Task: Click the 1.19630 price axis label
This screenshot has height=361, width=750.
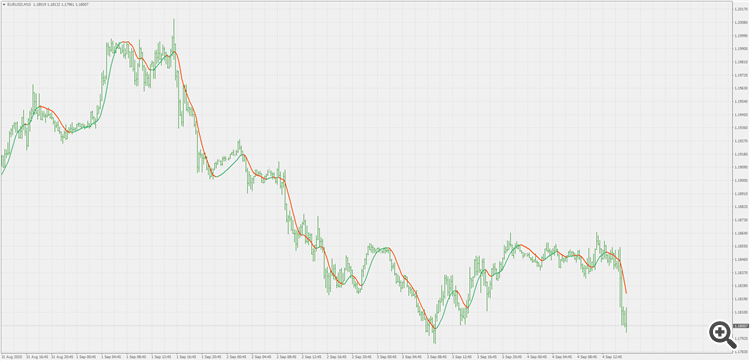Action: [x=741, y=88]
